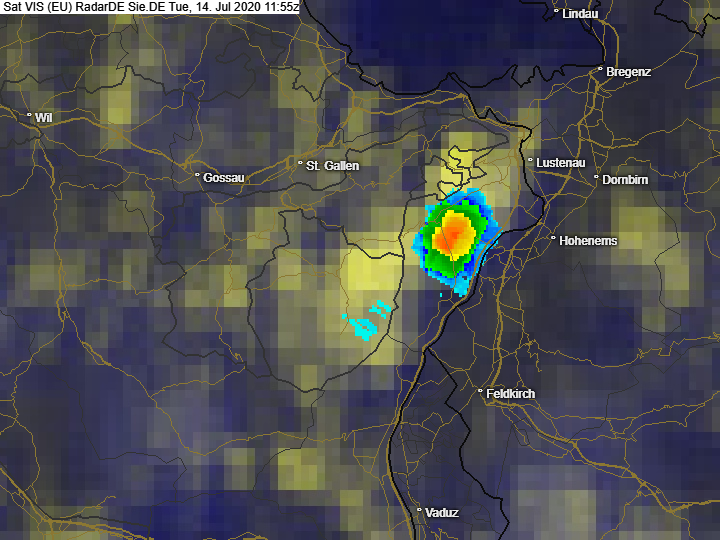This screenshot has height=540, width=720.
Task: Click the small cyan radar echoes southwest of storm
Action: pos(367,322)
